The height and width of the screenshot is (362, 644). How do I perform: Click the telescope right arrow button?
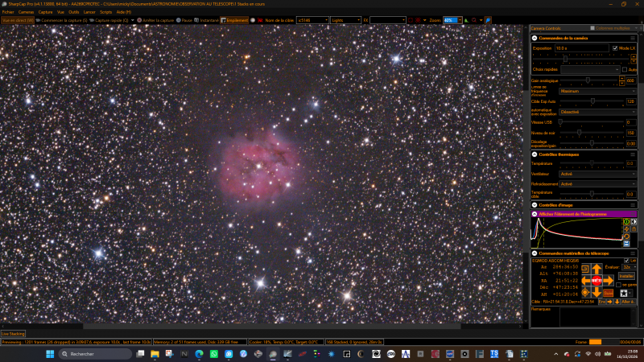coord(609,281)
